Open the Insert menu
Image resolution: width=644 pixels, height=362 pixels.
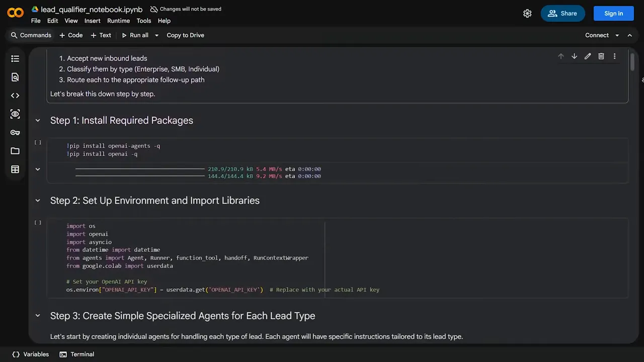point(93,21)
